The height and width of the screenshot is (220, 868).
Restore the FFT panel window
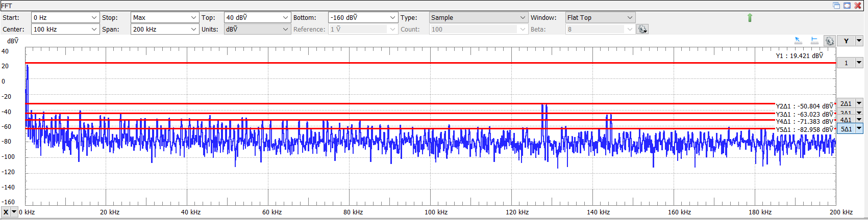(836, 6)
